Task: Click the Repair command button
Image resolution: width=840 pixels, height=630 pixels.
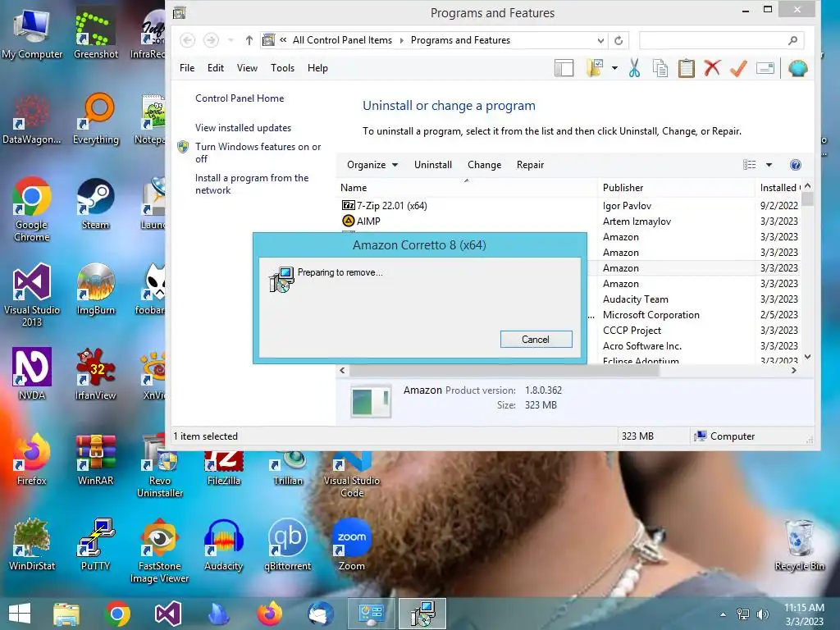Action: point(531,165)
